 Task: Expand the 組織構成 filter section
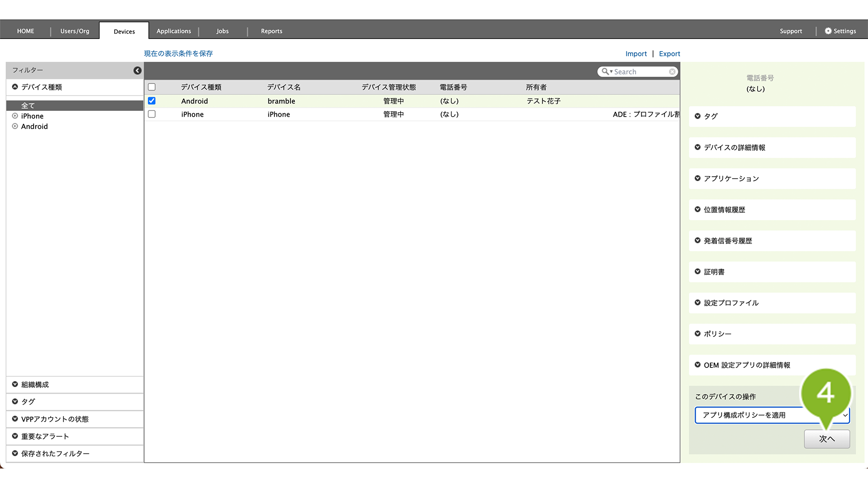(35, 385)
